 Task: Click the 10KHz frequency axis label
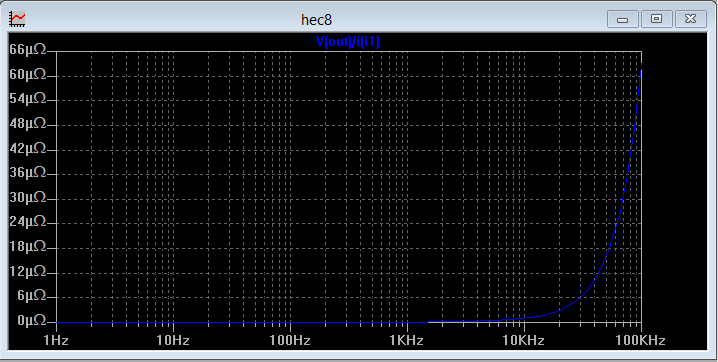pyautogui.click(x=523, y=340)
